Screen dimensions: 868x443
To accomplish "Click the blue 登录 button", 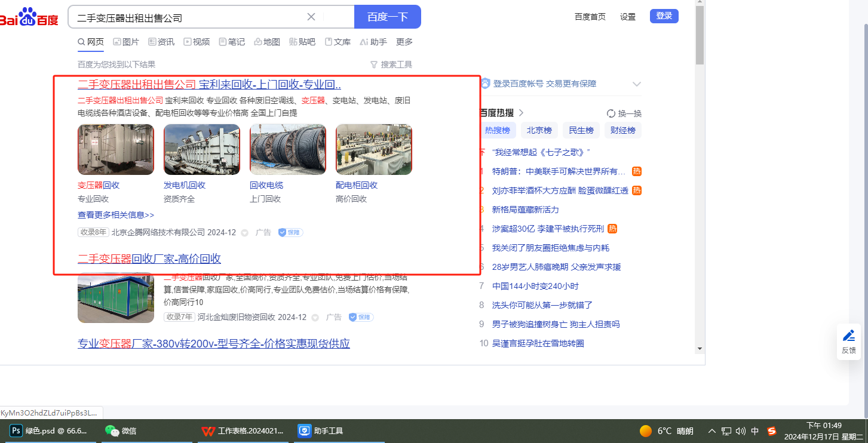I will click(x=664, y=16).
